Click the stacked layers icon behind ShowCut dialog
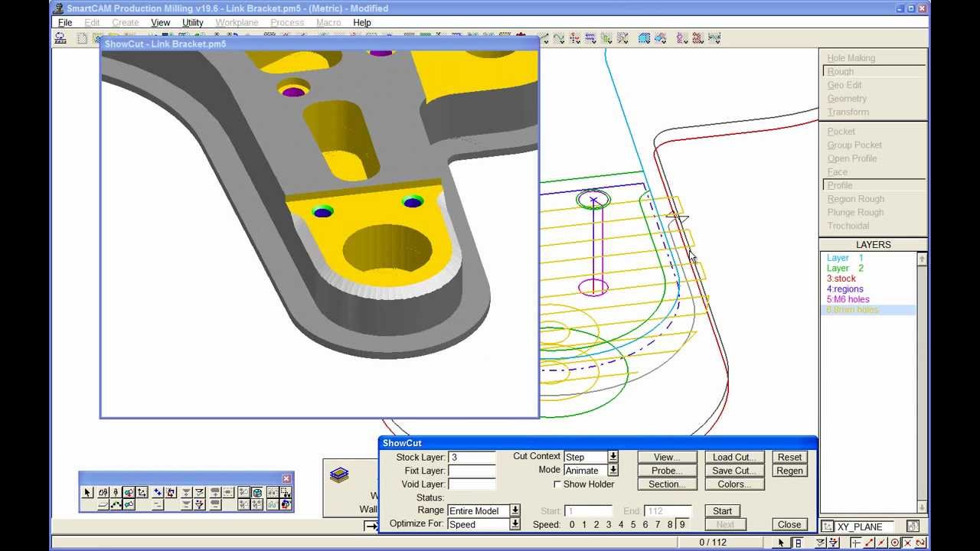The image size is (980, 551). (339, 475)
